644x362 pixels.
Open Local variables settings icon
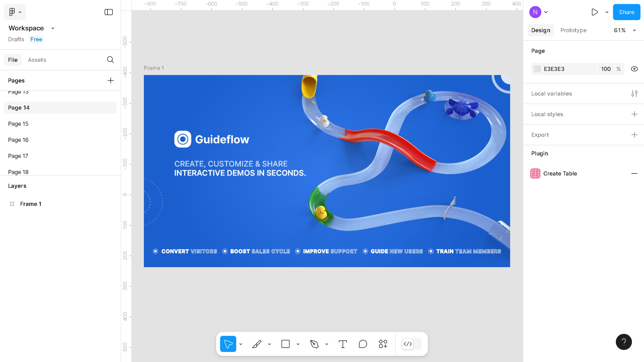[634, 94]
